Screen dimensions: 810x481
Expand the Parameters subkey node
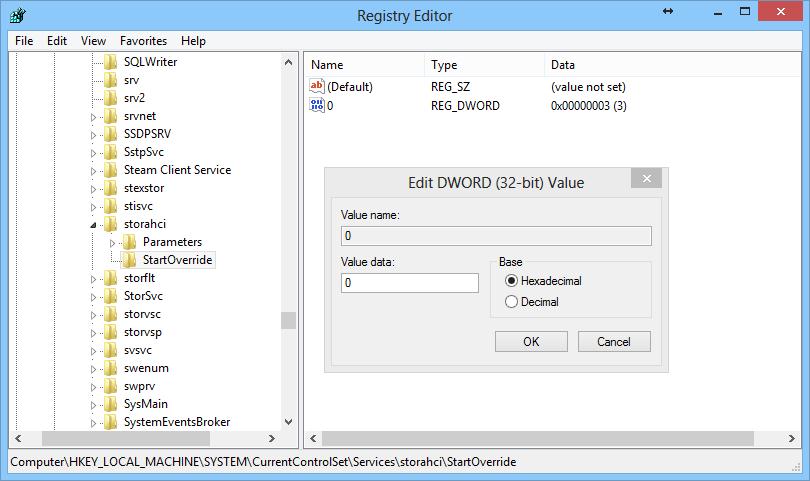pos(113,243)
